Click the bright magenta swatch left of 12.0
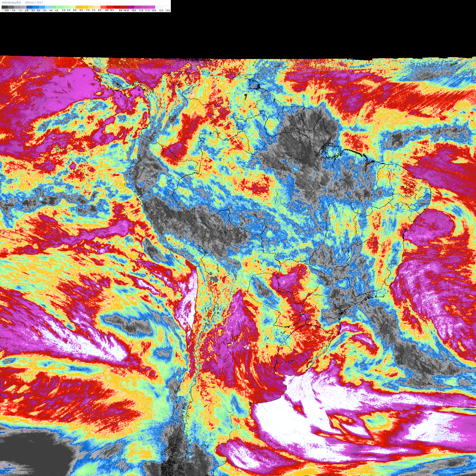Image resolution: width=476 pixels, height=476 pixels. coord(152,7)
